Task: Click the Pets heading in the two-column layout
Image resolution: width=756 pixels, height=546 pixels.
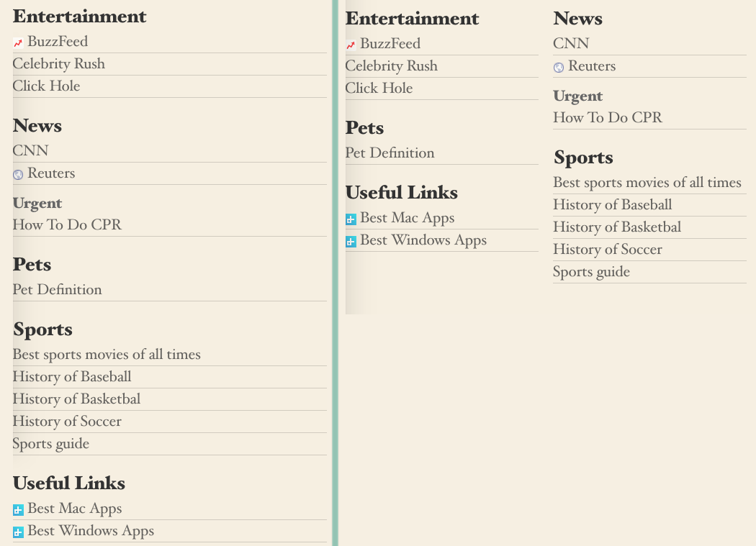Action: pos(364,128)
